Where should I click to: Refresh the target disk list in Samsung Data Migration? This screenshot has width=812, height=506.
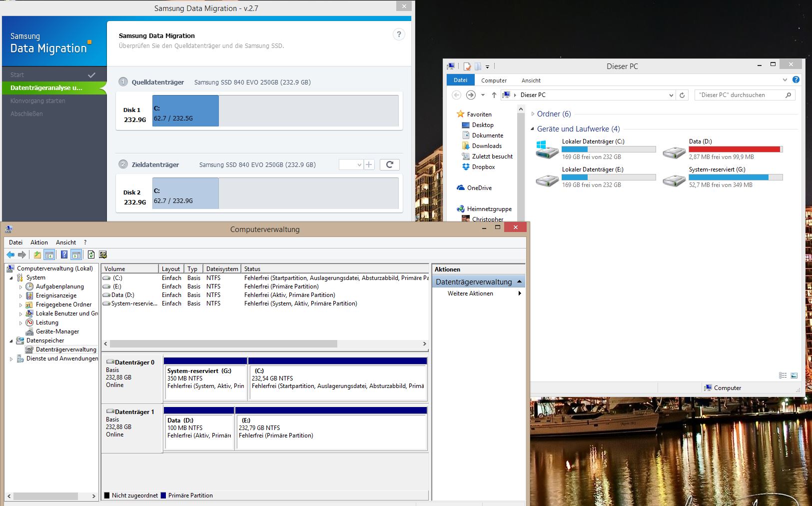[x=390, y=164]
